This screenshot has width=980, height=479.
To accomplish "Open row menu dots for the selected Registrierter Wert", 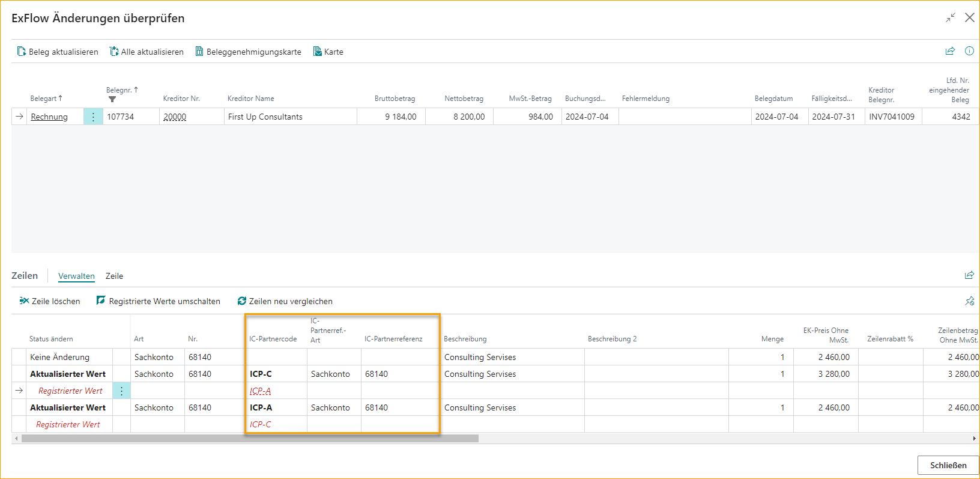I will 121,391.
